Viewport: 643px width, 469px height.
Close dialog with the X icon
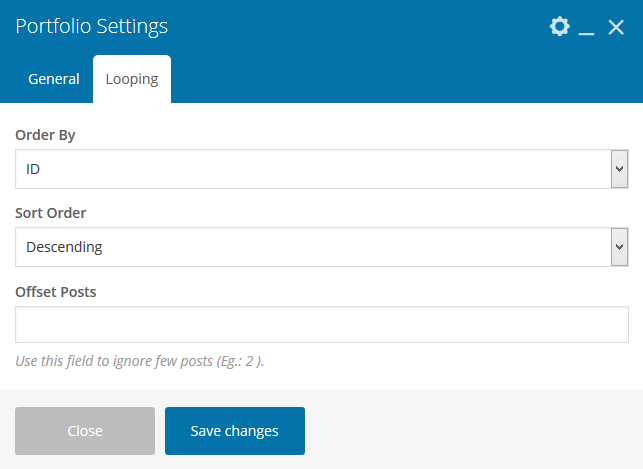(616, 27)
